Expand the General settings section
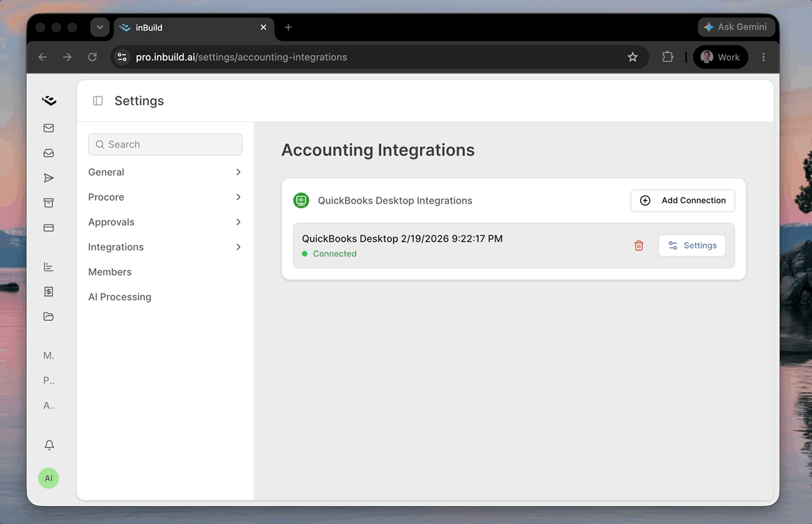The width and height of the screenshot is (812, 524). (165, 172)
